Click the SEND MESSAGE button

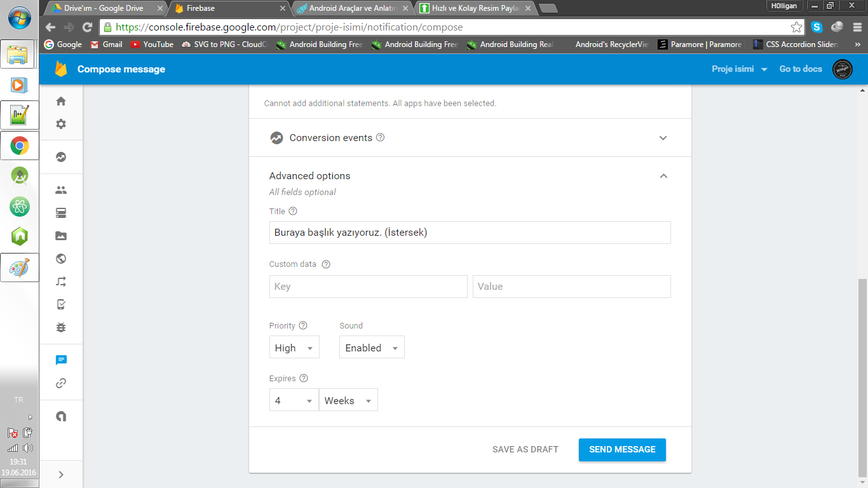point(622,449)
